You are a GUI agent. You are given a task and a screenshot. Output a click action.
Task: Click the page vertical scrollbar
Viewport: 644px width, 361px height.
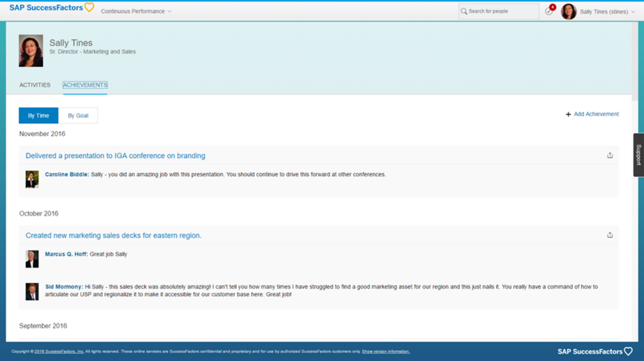635,62
